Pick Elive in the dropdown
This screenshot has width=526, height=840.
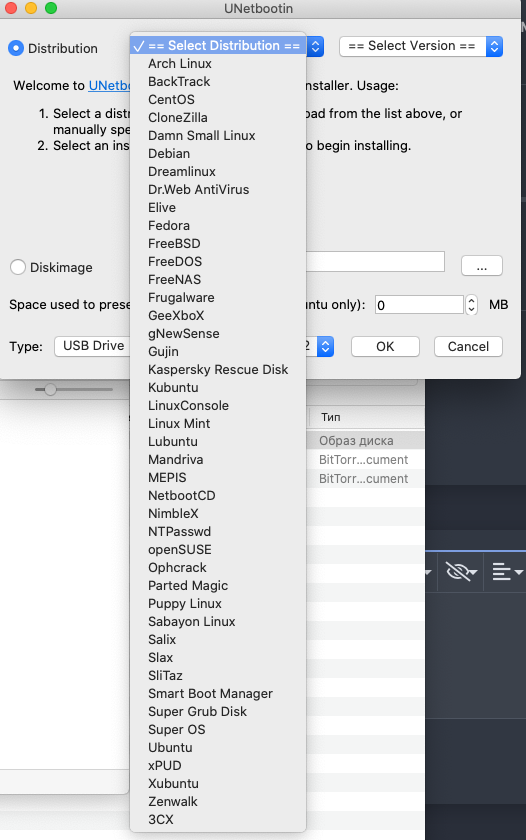[218, 207]
